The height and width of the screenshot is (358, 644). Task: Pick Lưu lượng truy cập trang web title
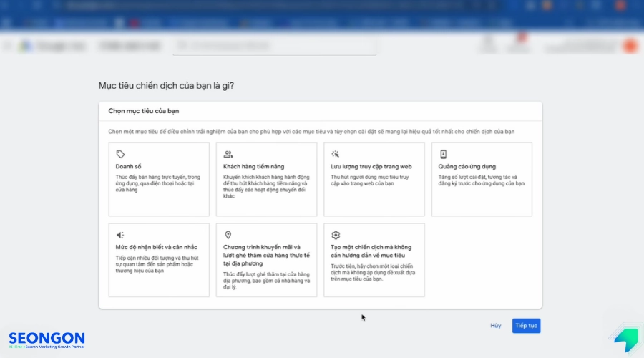[x=371, y=166]
